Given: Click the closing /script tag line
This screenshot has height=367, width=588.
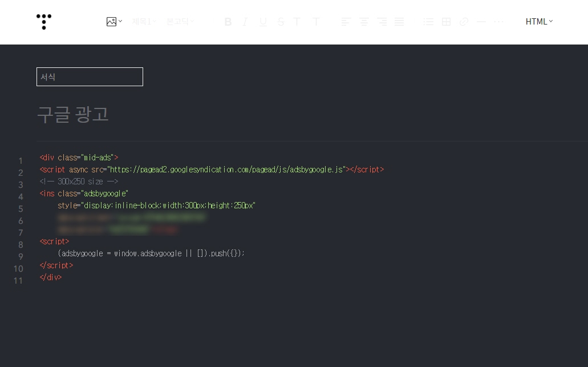Looking at the screenshot, I should click(56, 265).
